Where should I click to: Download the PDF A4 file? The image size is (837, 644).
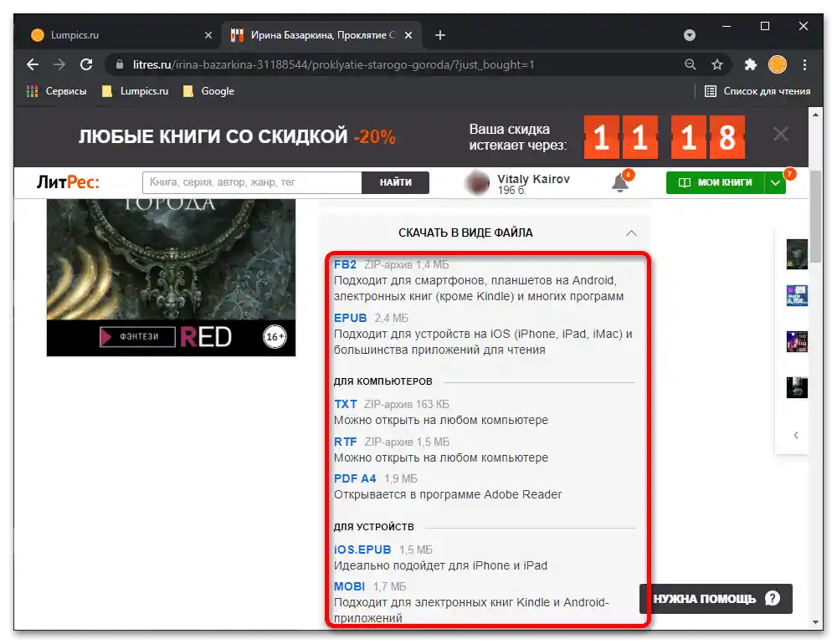pyautogui.click(x=355, y=478)
